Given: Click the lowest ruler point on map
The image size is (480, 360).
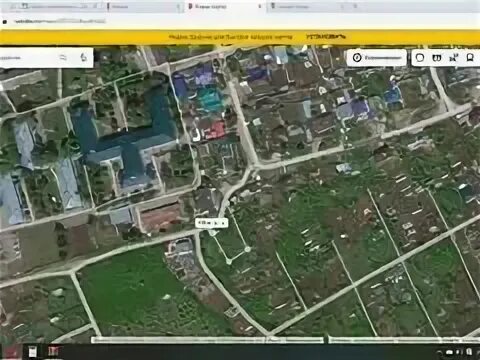Looking at the screenshot, I should [x=229, y=262].
